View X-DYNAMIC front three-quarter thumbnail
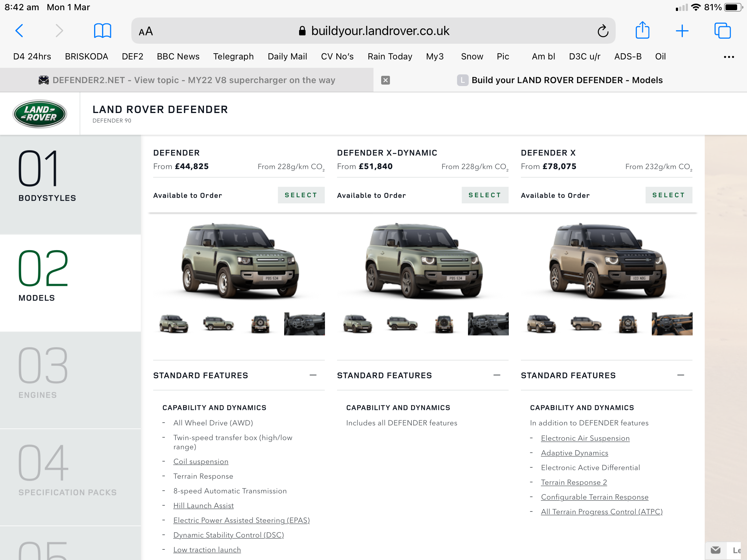This screenshot has width=747, height=560. (357, 324)
